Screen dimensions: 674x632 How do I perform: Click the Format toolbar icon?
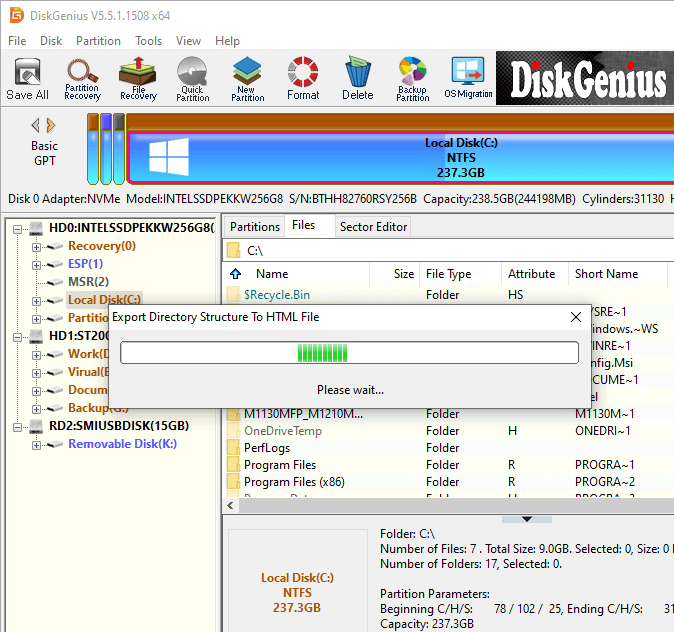coord(303,78)
